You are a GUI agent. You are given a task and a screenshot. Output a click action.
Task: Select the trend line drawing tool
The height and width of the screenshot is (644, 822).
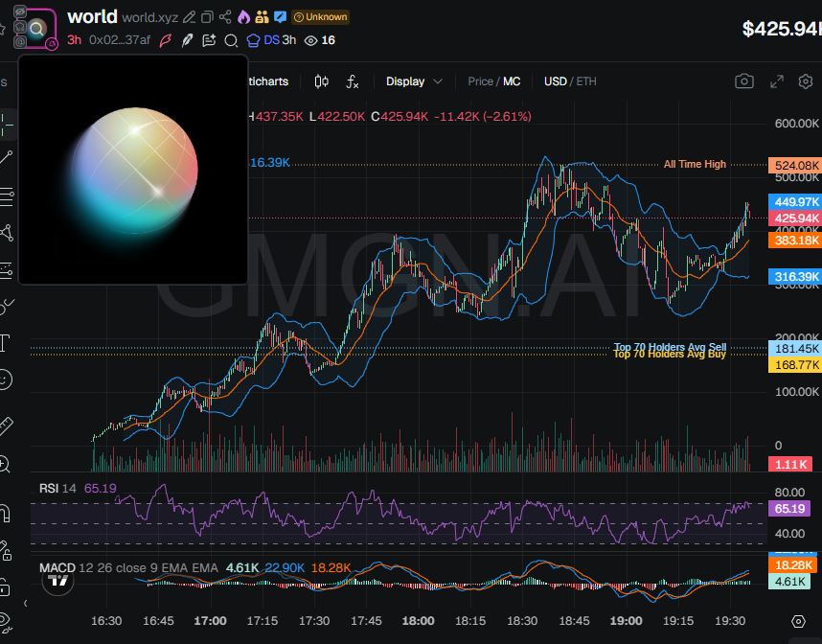tap(7, 157)
